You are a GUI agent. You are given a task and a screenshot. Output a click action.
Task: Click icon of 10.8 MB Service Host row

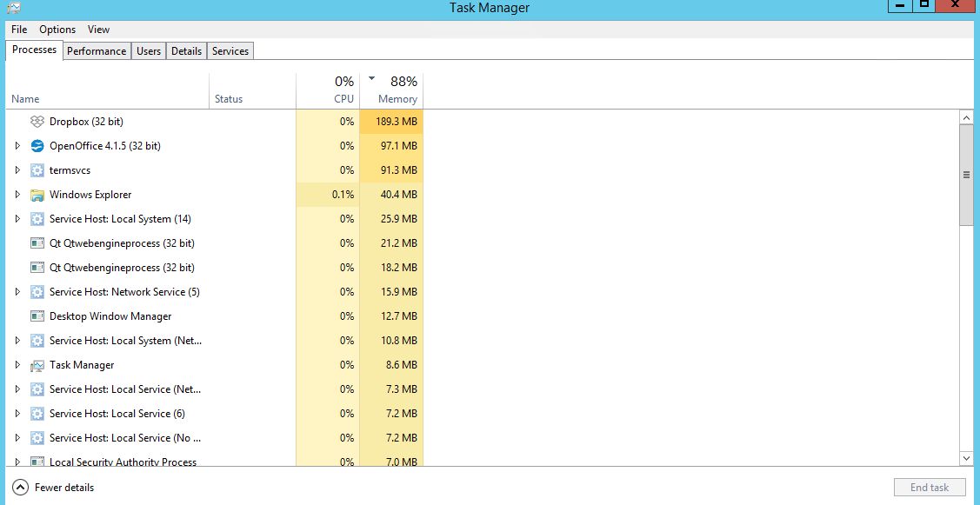point(37,341)
